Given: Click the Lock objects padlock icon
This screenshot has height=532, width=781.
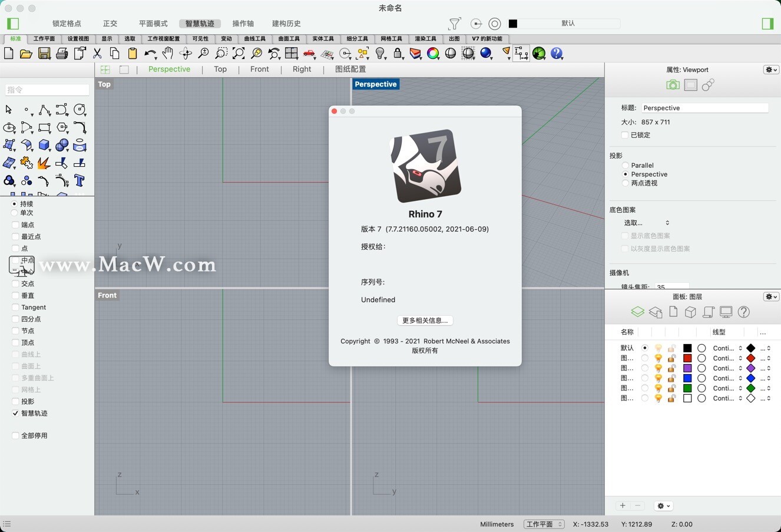Looking at the screenshot, I should coord(398,54).
